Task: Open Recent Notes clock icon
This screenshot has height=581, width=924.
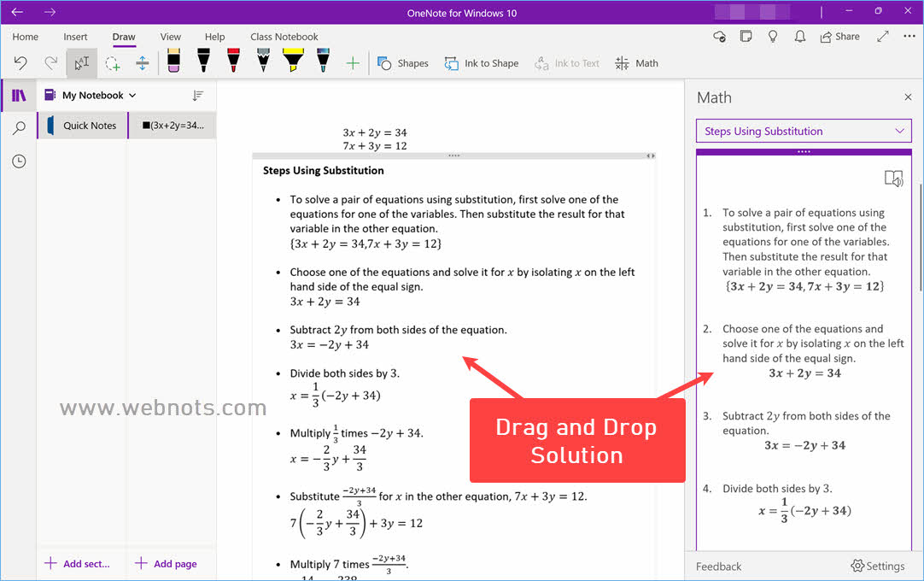Action: point(19,161)
